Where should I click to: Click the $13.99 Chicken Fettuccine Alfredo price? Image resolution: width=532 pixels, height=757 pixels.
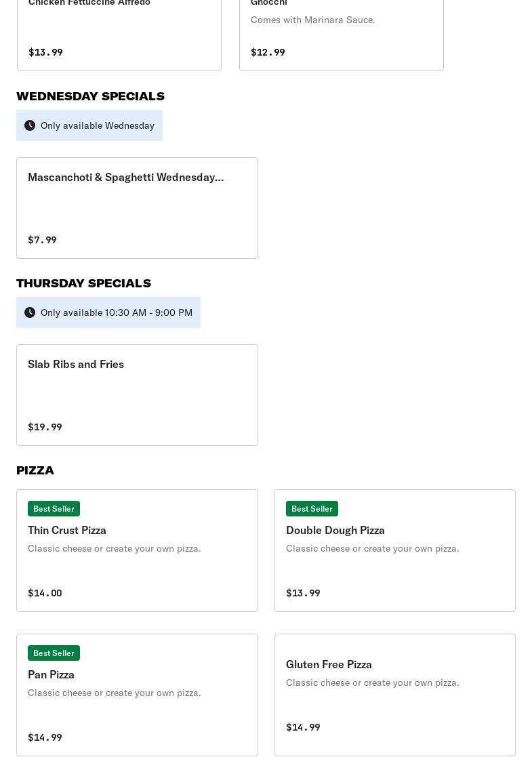coord(45,52)
